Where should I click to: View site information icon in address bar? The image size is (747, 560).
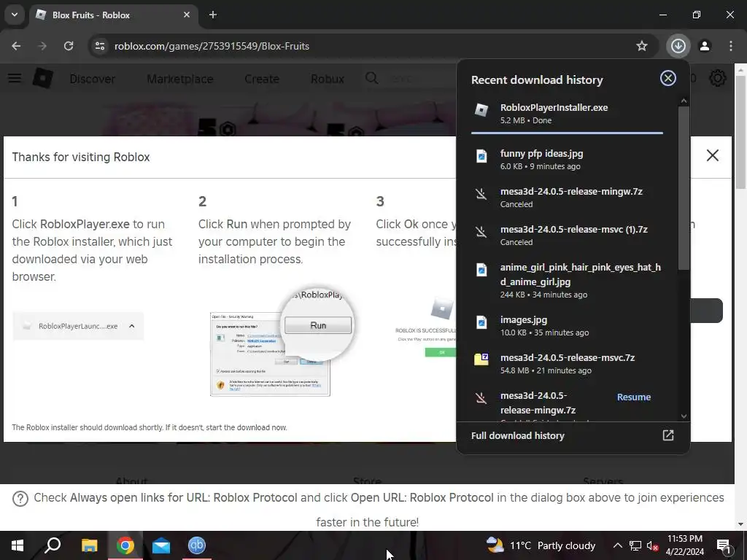tap(99, 46)
